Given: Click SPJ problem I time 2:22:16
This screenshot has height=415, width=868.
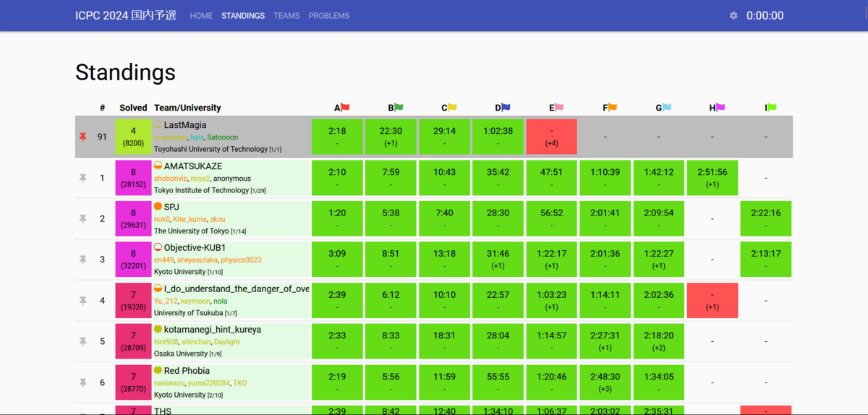Looking at the screenshot, I should tap(766, 213).
